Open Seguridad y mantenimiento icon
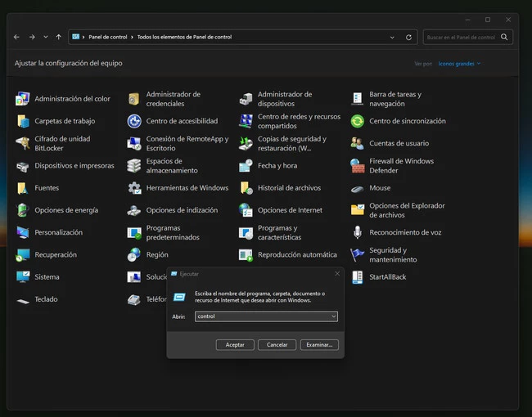Viewport: 532px width, 417px height. coord(358,255)
